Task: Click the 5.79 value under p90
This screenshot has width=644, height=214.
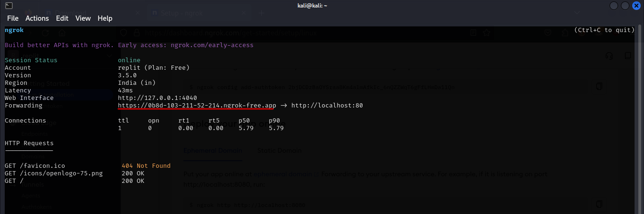Action: tap(276, 128)
